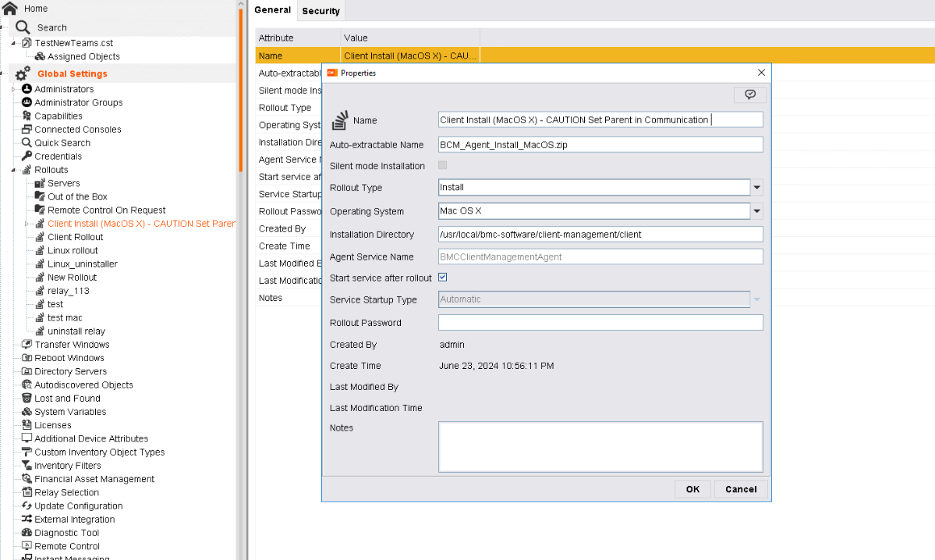Expand the Administrators tree node

click(13, 89)
